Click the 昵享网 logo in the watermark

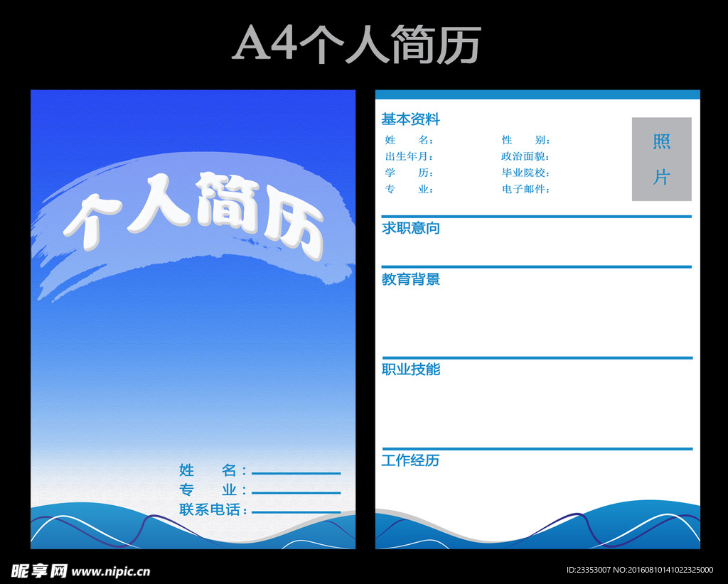tap(39, 571)
